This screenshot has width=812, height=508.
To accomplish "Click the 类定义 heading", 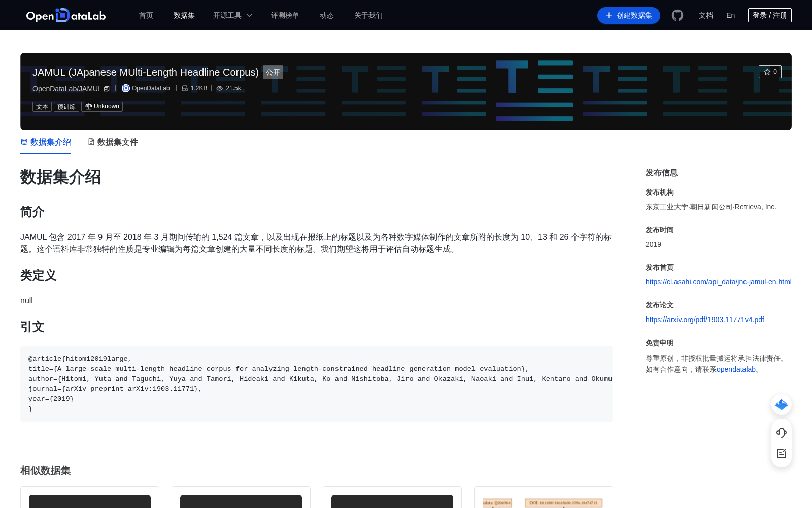I will (39, 275).
